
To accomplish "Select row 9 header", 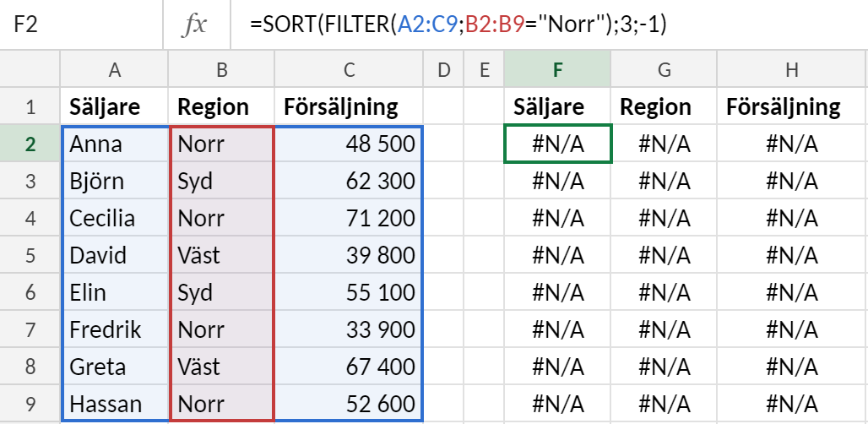I will 30,404.
